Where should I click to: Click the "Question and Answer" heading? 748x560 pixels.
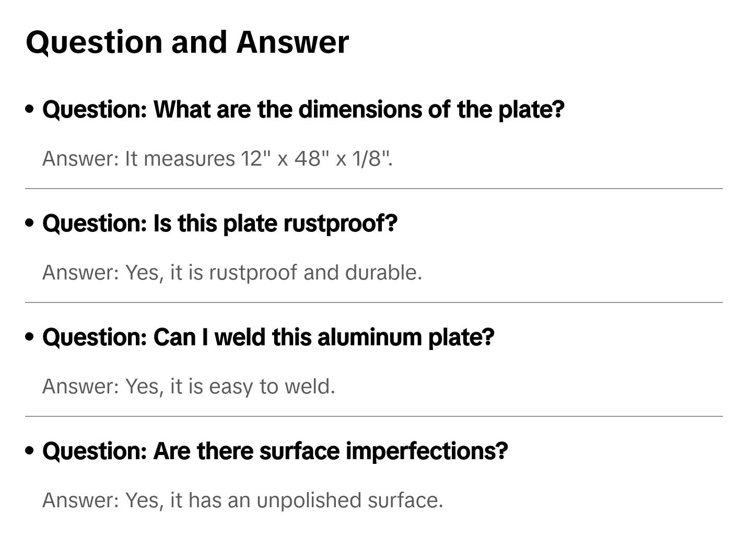pyautogui.click(x=187, y=42)
